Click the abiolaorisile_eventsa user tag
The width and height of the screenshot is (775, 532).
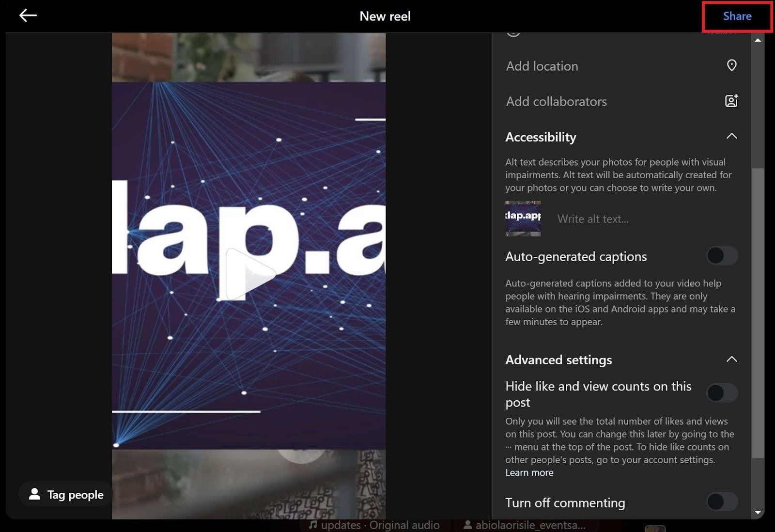pos(525,525)
